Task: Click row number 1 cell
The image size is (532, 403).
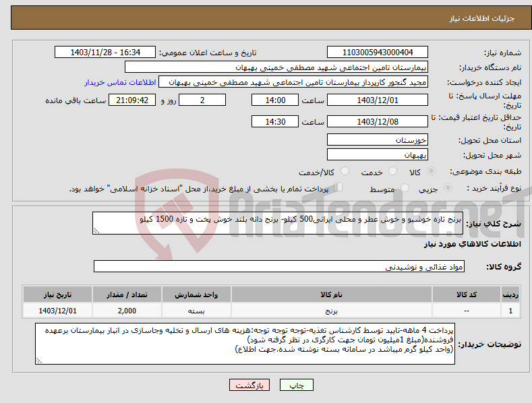Action: coord(510,311)
